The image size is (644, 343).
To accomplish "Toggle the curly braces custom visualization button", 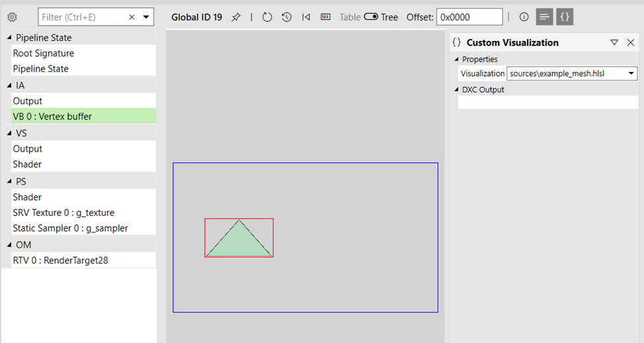I will [x=565, y=17].
